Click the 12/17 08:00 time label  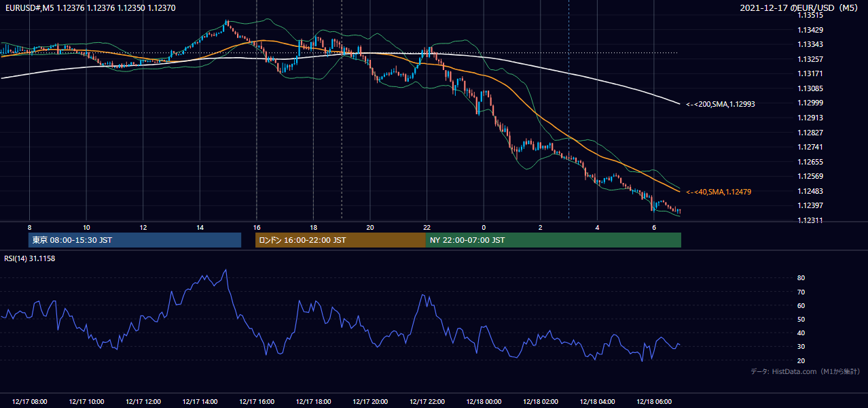[x=30, y=402]
